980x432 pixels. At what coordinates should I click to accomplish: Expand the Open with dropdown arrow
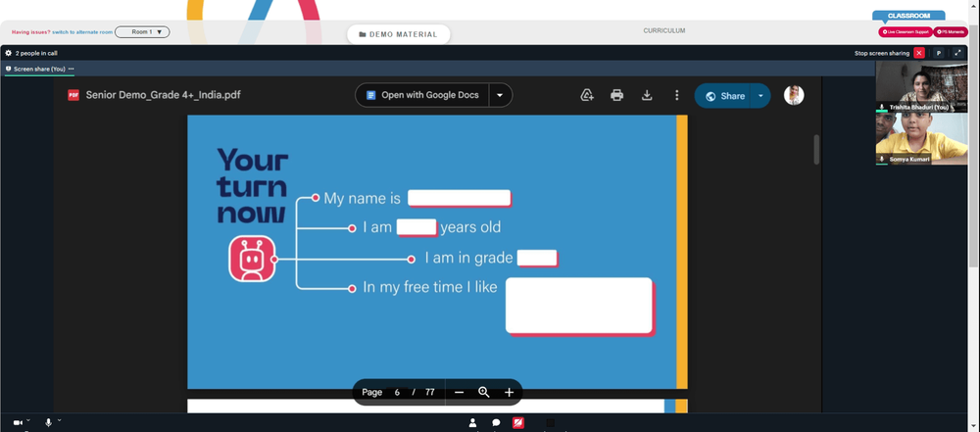[x=500, y=95]
